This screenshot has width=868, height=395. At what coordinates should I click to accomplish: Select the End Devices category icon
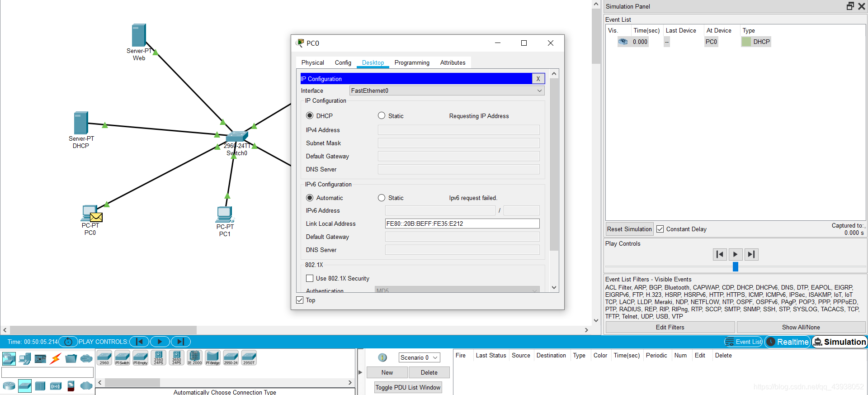25,359
